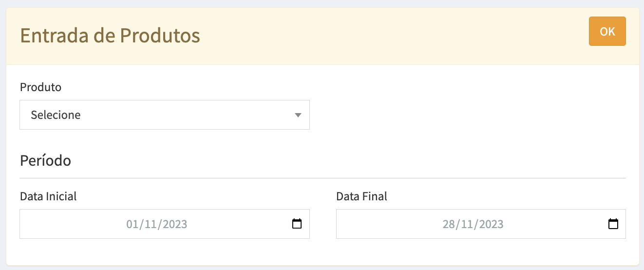Viewport: 644px width, 270px height.
Task: Click the divider line under Período
Action: (322, 178)
